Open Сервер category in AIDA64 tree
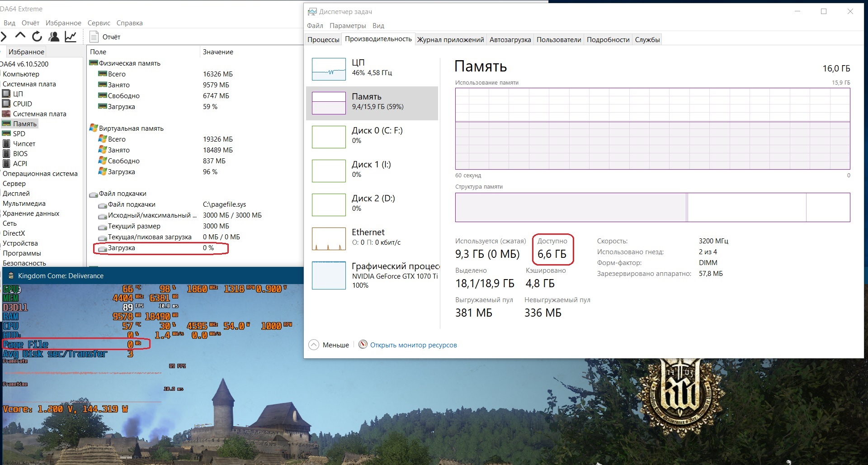The image size is (868, 465). (x=14, y=183)
